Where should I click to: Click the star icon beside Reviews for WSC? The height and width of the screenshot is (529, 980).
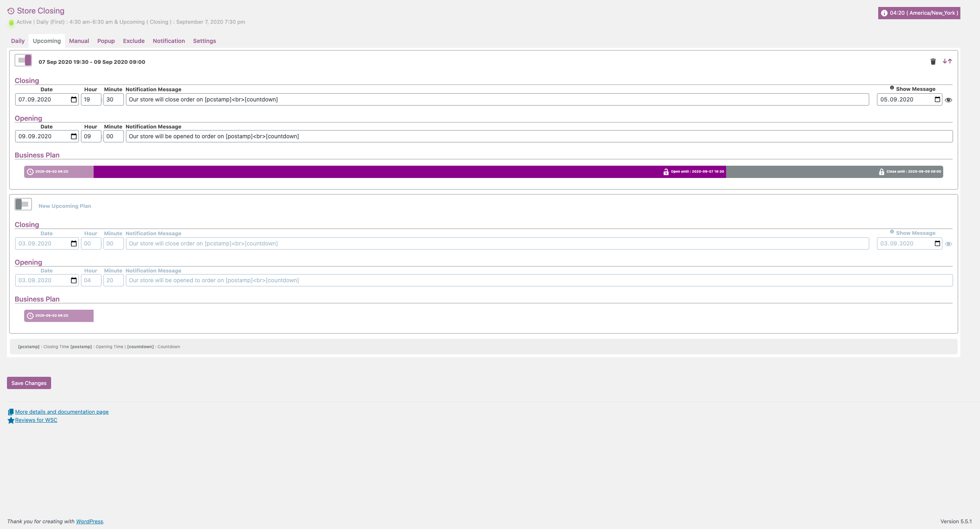coord(11,420)
